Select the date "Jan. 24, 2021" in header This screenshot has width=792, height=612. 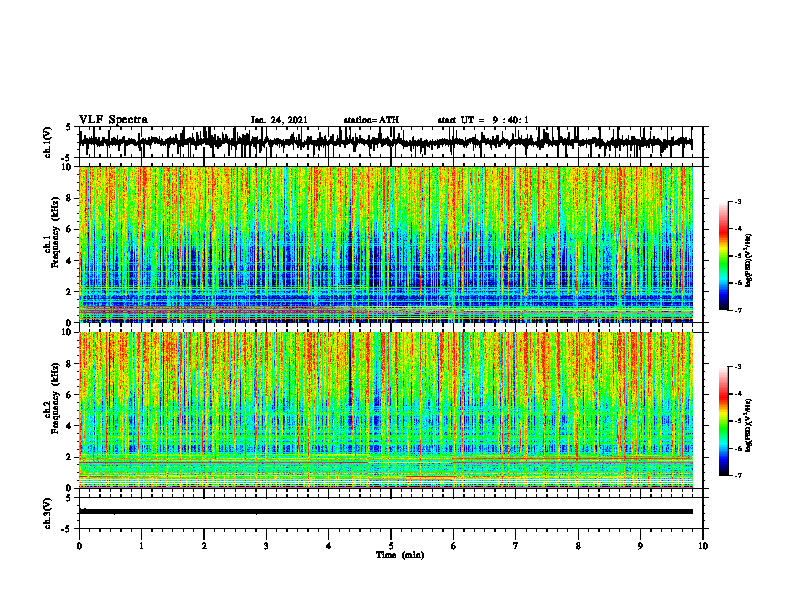(279, 120)
